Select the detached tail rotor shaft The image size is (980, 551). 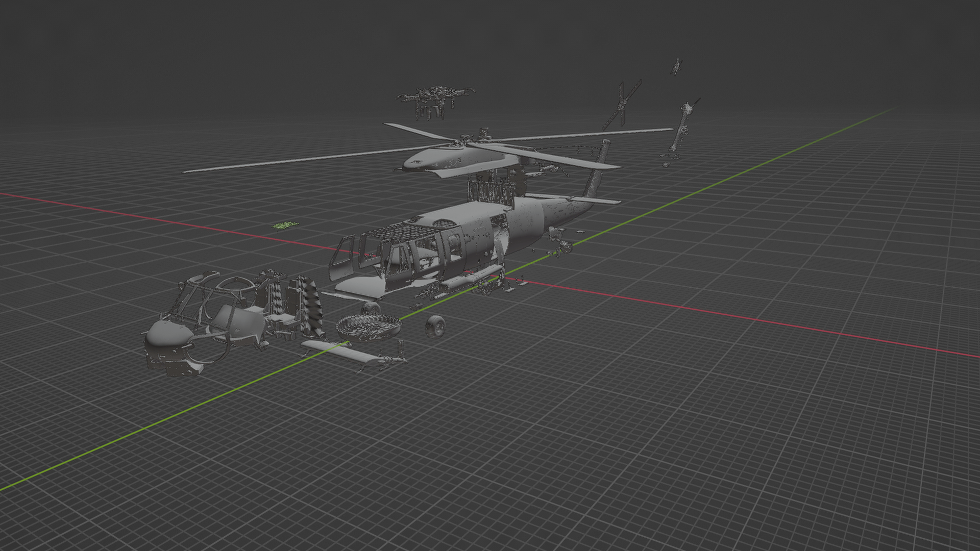682,128
